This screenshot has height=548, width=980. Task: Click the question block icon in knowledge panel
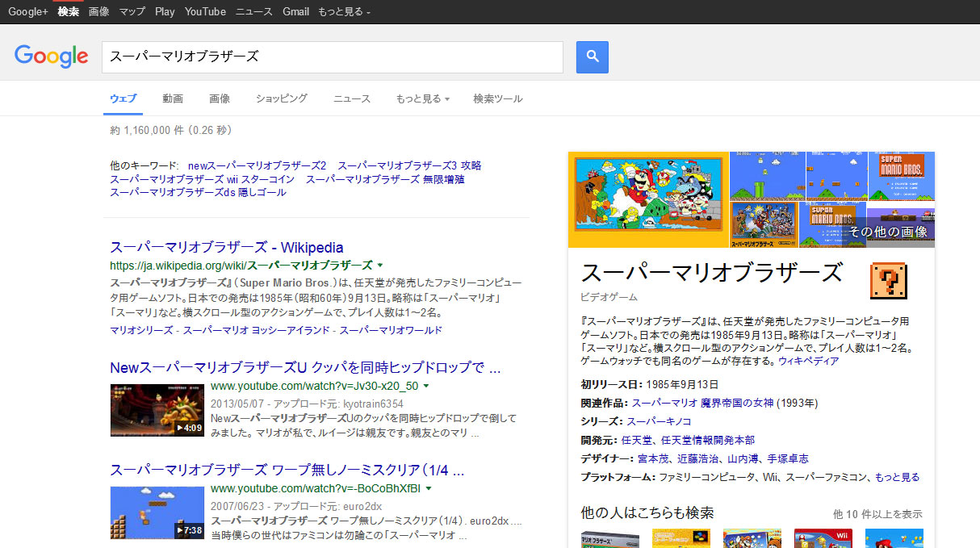coord(887,282)
